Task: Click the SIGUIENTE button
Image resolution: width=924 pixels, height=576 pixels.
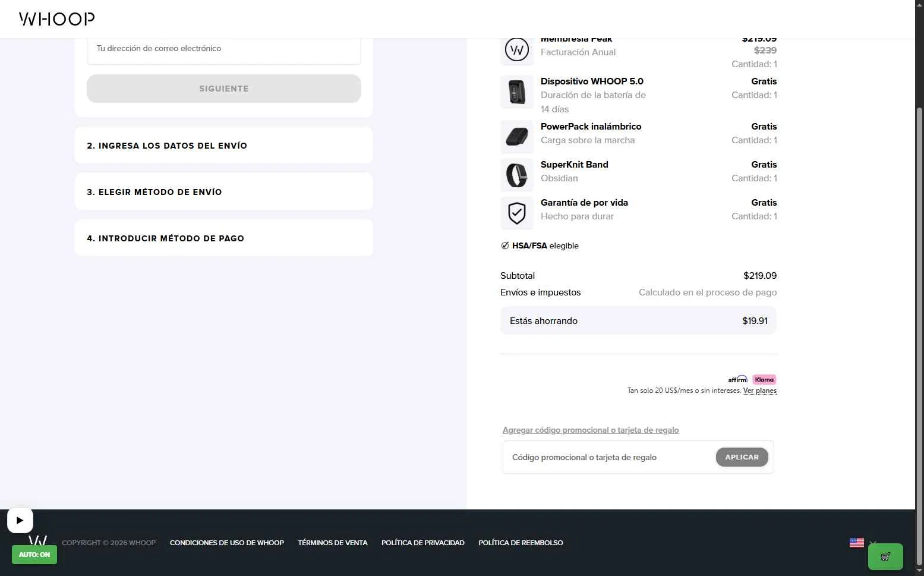Action: (x=224, y=89)
